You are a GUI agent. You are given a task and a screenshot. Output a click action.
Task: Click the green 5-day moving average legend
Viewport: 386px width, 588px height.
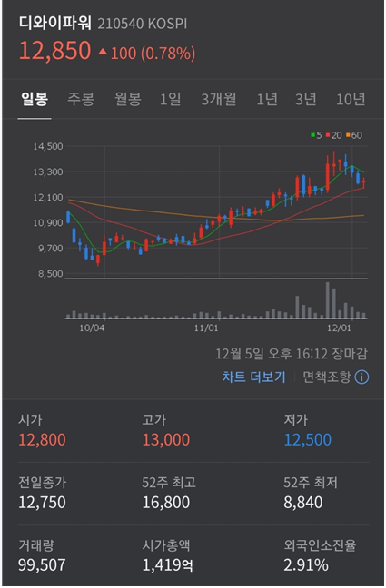click(316, 135)
